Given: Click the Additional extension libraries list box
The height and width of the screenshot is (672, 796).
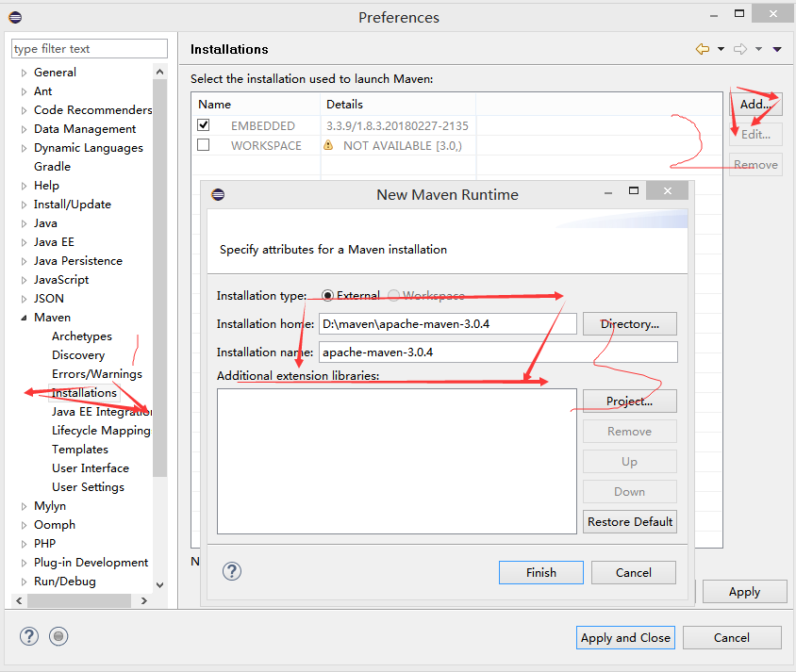Looking at the screenshot, I should coord(396,461).
